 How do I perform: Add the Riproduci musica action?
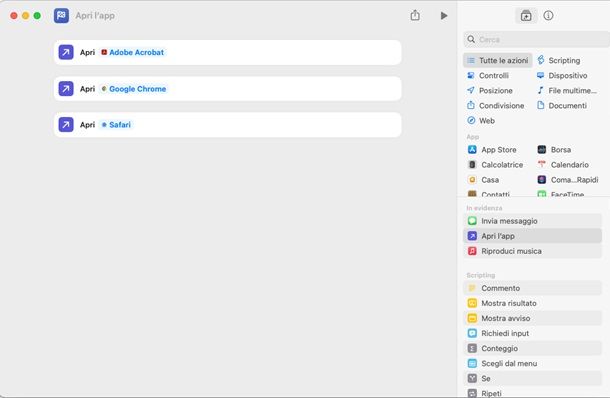click(533, 251)
